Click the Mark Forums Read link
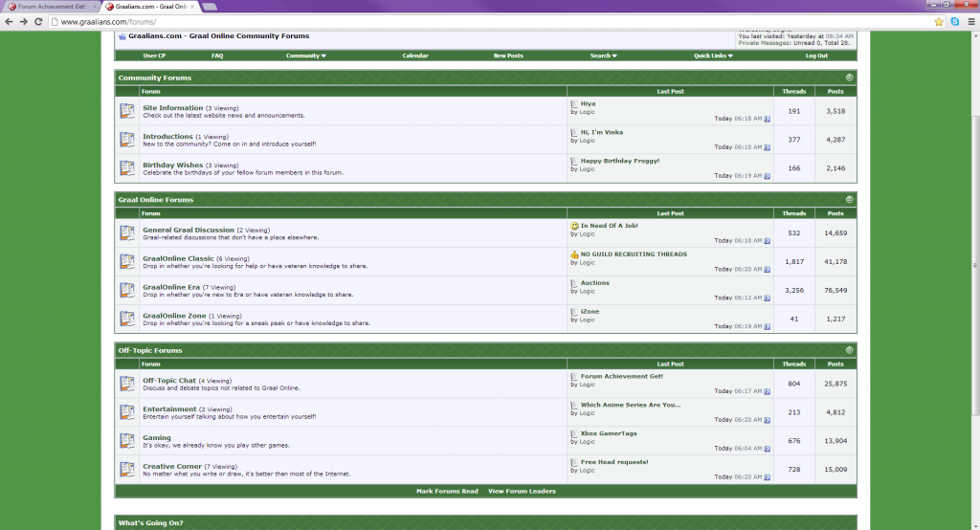The width and height of the screenshot is (980, 530). click(447, 491)
